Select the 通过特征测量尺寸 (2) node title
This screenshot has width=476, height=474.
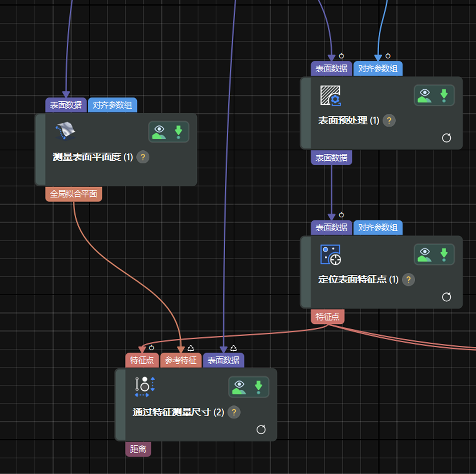pyautogui.click(x=178, y=412)
